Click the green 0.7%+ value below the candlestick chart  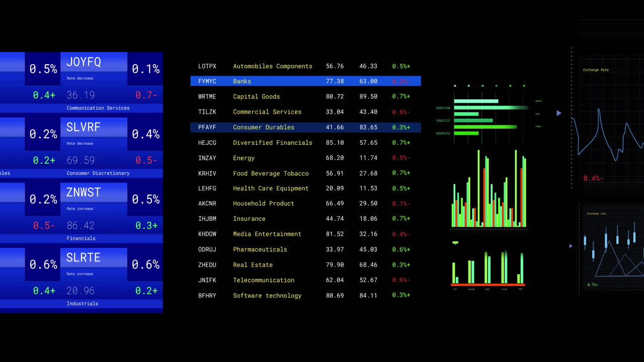coord(592,285)
